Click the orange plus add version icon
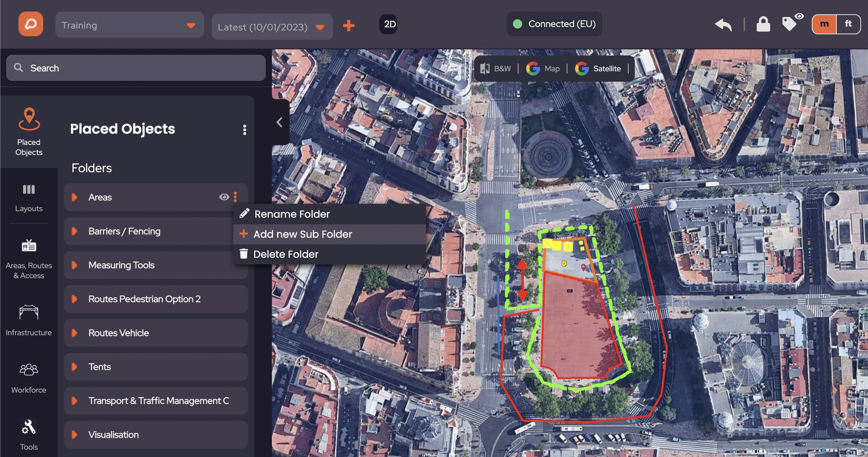This screenshot has height=457, width=868. [348, 25]
